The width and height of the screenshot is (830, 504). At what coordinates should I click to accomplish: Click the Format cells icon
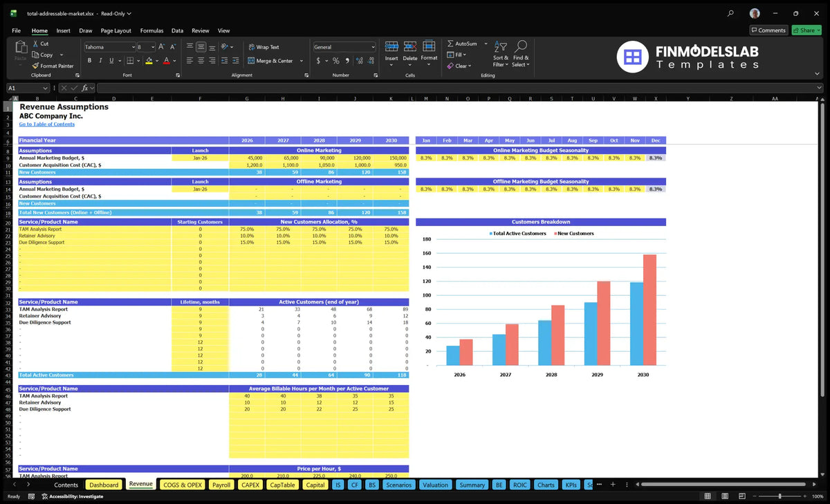click(x=429, y=46)
